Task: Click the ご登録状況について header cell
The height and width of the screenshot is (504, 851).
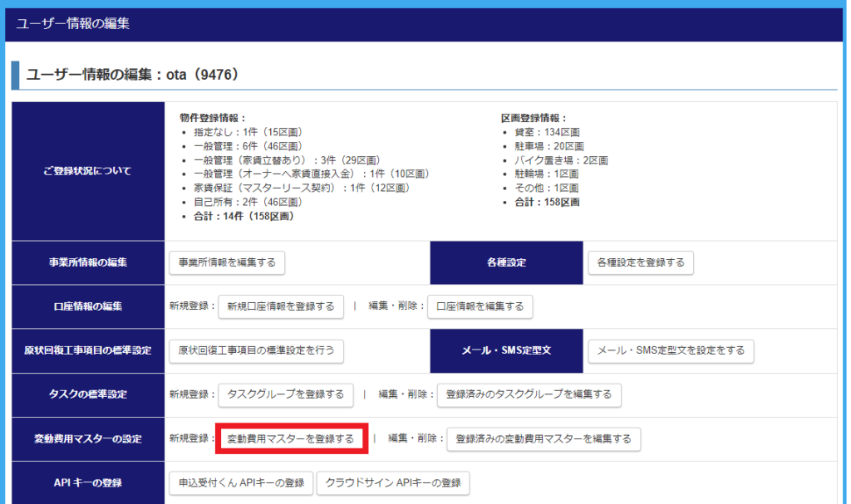Action: click(88, 171)
